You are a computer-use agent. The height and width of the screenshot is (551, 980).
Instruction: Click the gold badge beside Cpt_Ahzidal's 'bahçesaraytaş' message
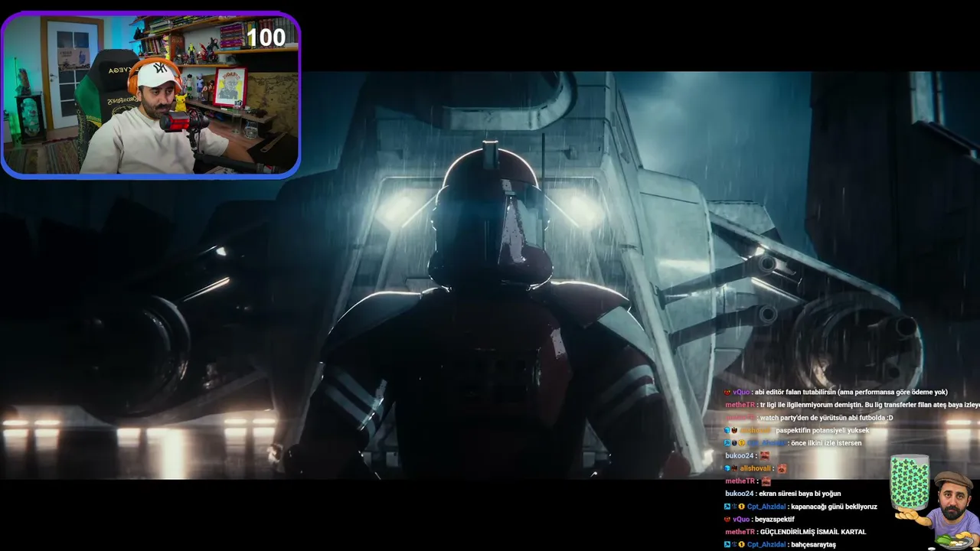click(x=741, y=544)
